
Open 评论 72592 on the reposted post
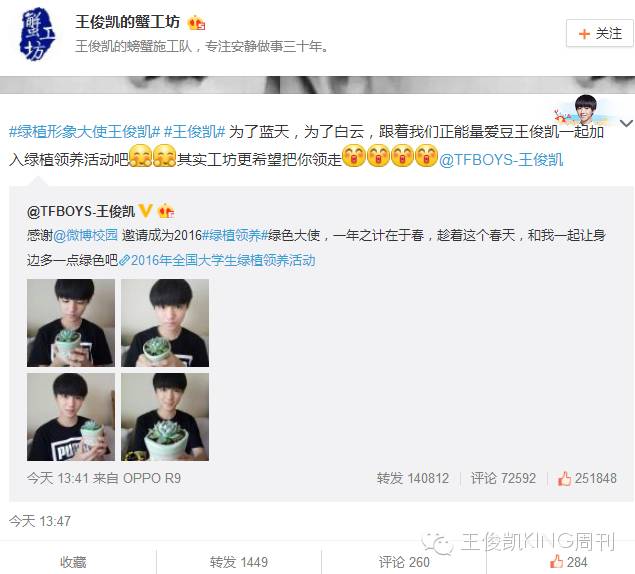click(x=503, y=478)
